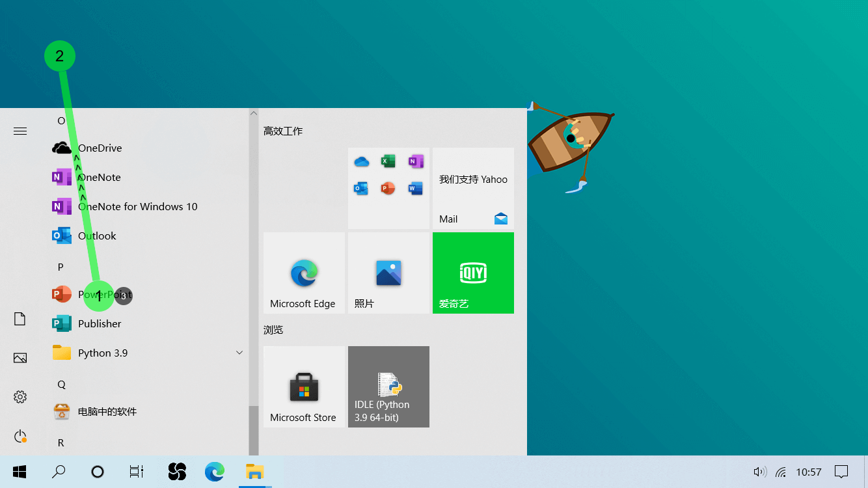The image size is (868, 488).
Task: Click the app list scrollbar thumb
Action: 254,430
